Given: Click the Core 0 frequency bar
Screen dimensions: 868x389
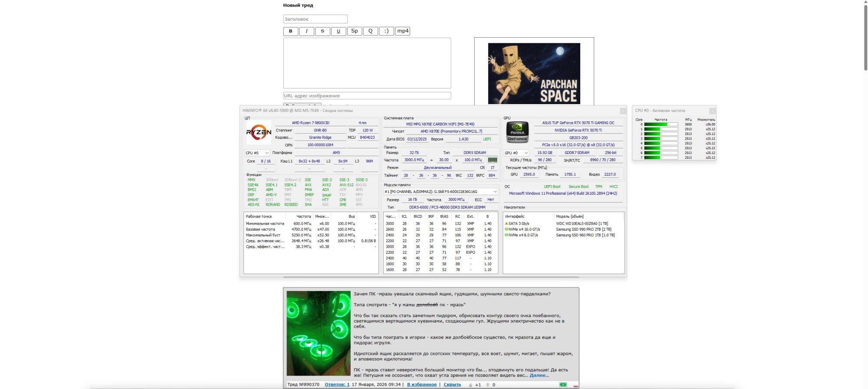Looking at the screenshot, I should click(x=661, y=124).
